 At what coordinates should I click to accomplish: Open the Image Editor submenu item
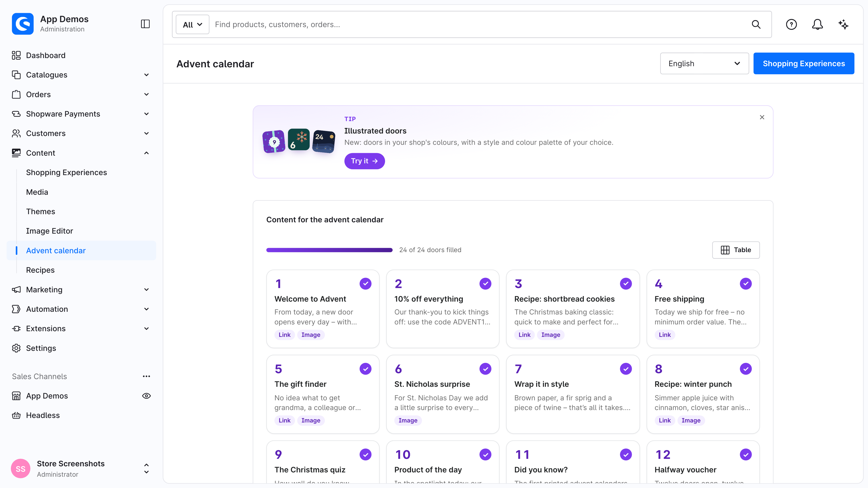pyautogui.click(x=50, y=231)
